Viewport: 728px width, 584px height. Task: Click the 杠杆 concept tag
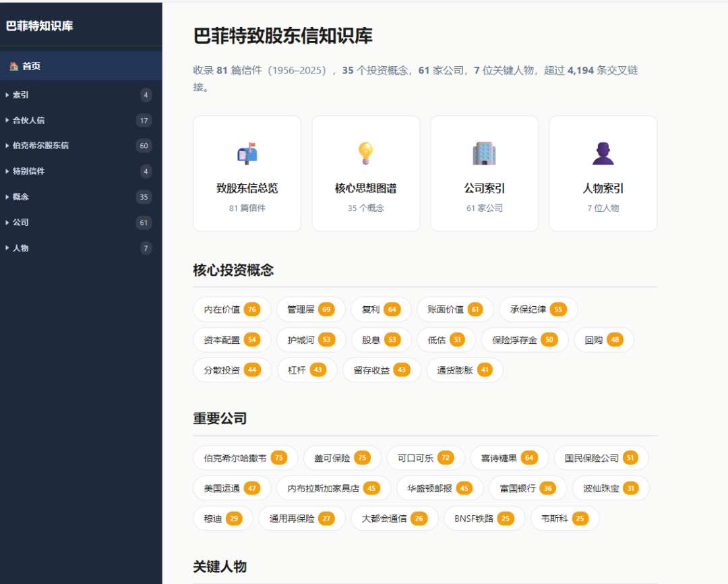pos(307,370)
